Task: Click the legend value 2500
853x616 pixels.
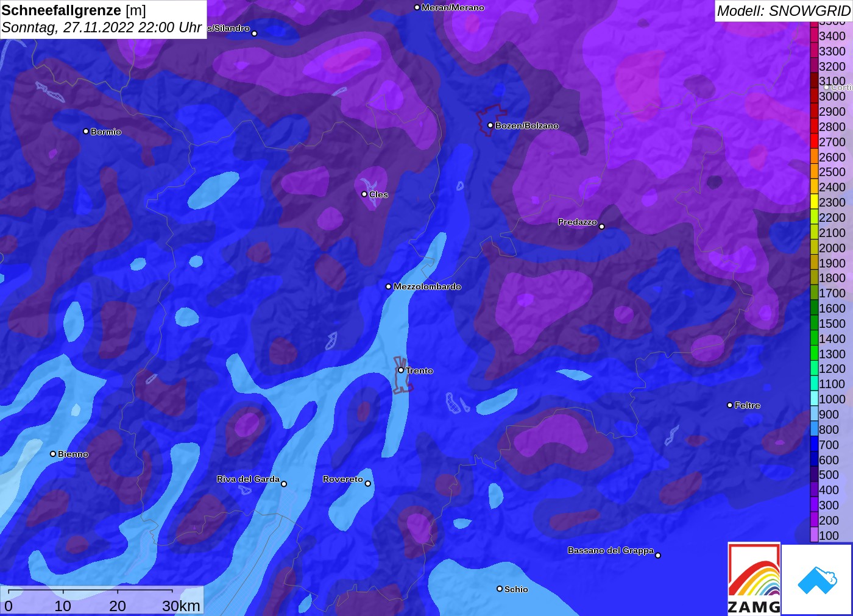Action: 832,172
